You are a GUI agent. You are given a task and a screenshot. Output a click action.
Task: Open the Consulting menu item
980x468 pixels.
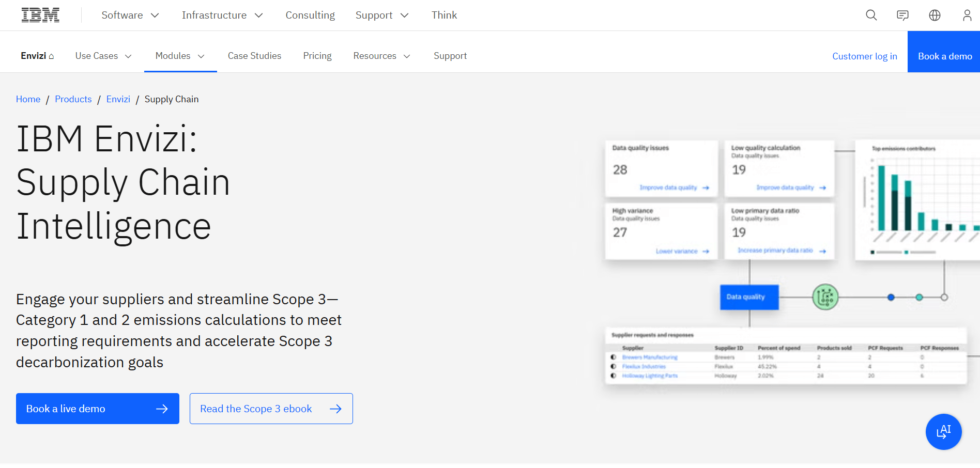pyautogui.click(x=310, y=15)
